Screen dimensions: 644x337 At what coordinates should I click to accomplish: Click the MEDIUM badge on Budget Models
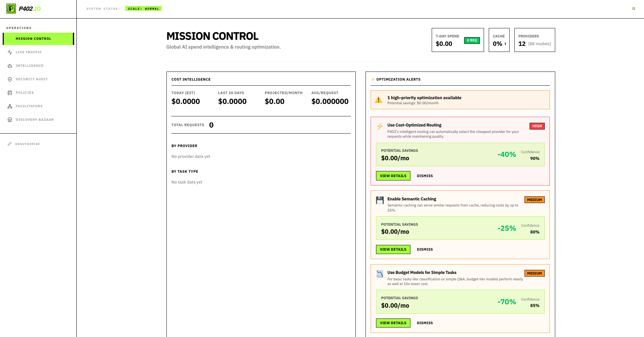[534, 273]
